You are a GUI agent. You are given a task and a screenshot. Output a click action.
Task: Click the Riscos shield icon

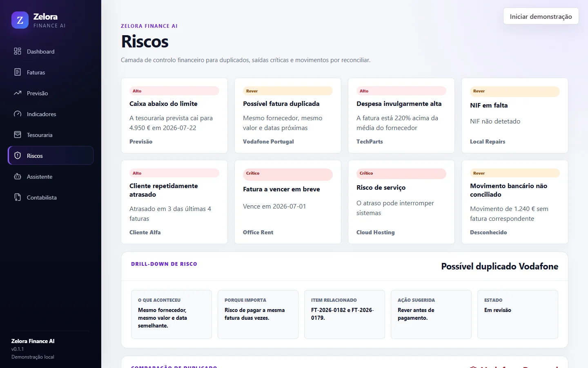pos(18,155)
